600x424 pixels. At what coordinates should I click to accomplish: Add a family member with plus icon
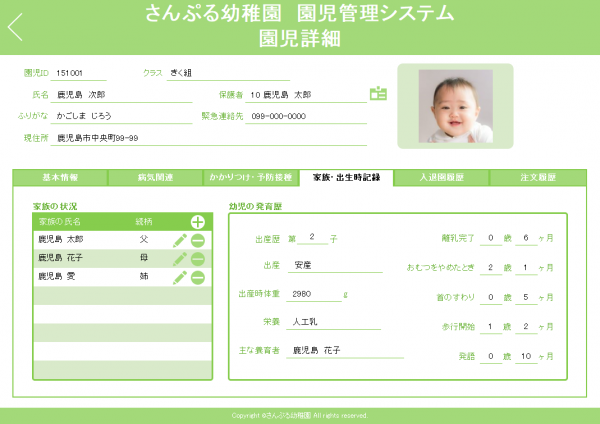point(197,222)
